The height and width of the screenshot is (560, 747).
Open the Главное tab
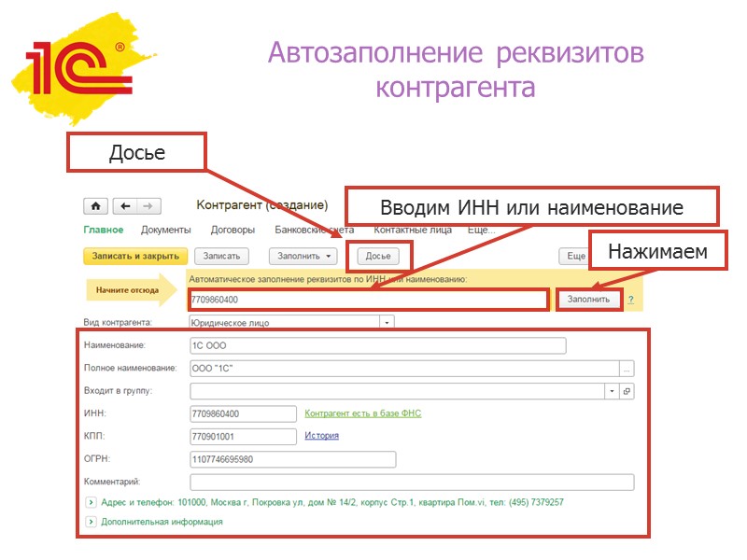pyautogui.click(x=104, y=230)
